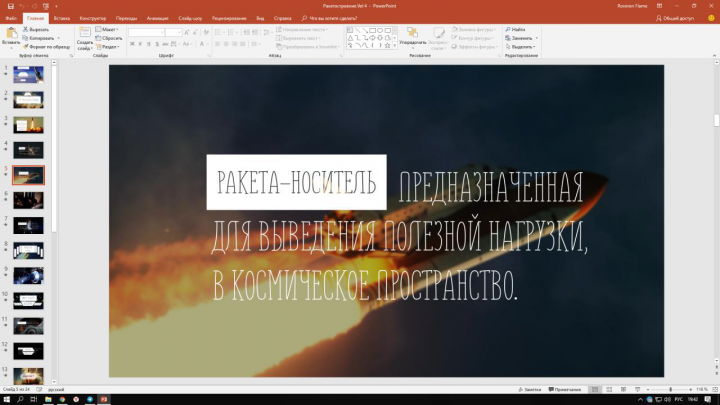Screen dimensions: 720x405
Task: Click the Общий доступ share button
Action: click(x=675, y=18)
